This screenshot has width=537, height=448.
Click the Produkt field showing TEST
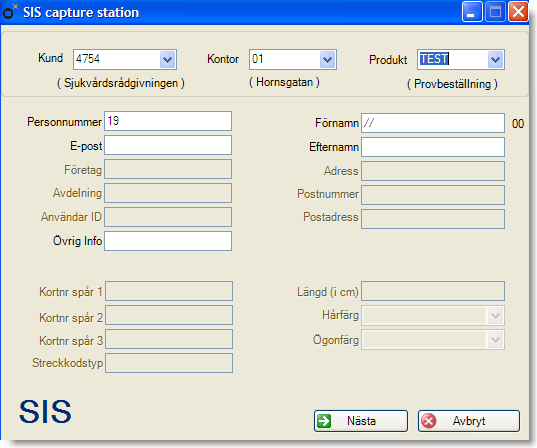tap(452, 60)
